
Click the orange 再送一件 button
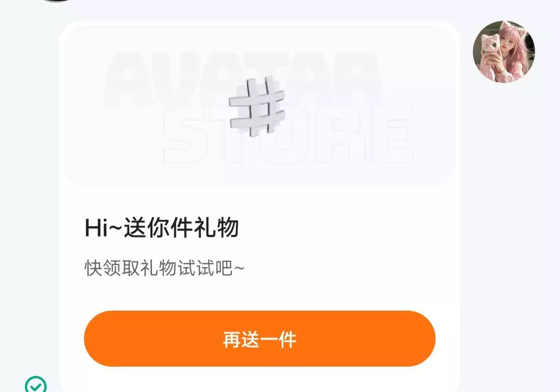(x=260, y=339)
